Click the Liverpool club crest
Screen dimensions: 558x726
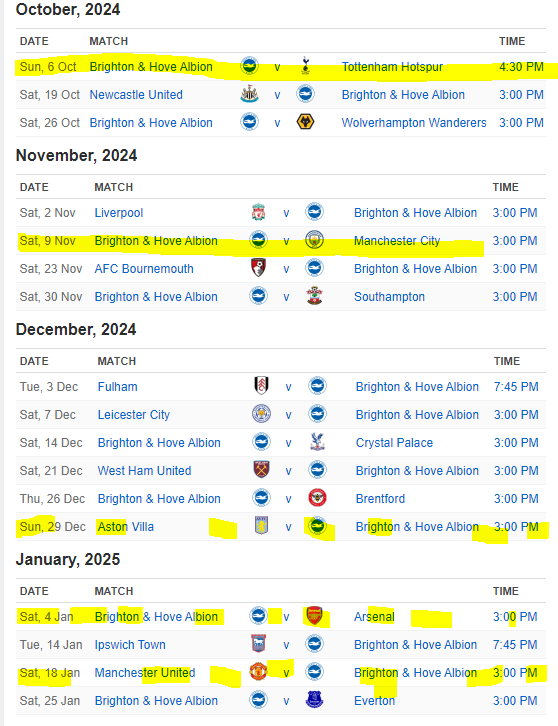(258, 212)
